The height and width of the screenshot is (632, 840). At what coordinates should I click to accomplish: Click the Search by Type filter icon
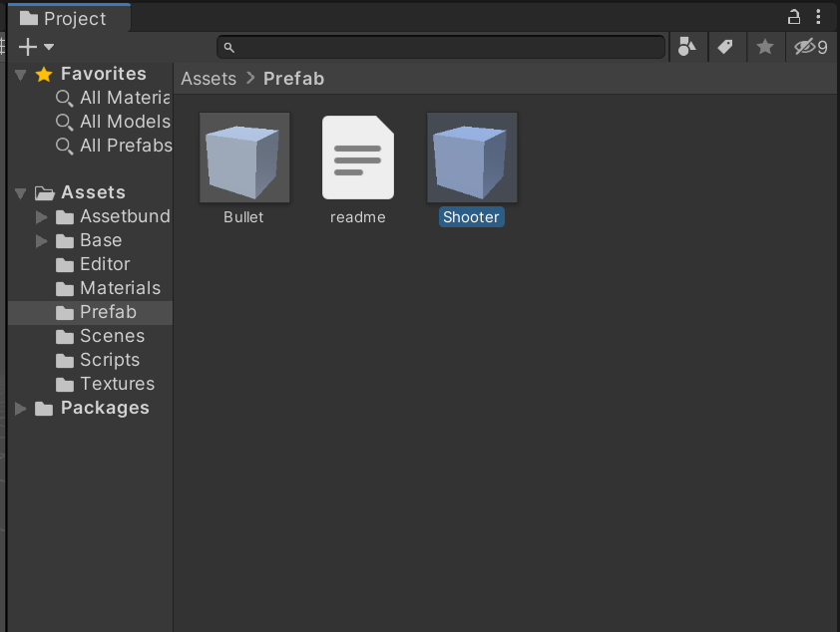click(686, 47)
